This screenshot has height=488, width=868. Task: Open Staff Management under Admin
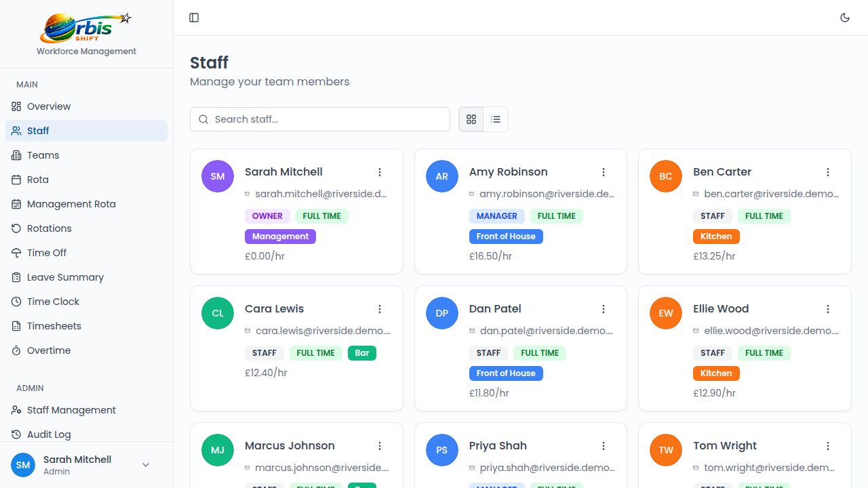pyautogui.click(x=86, y=410)
